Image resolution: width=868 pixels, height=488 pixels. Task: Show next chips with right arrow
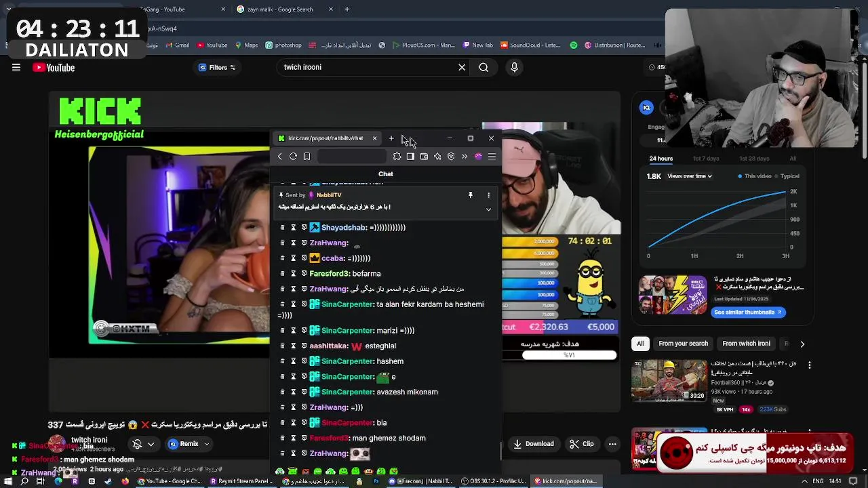[x=802, y=344]
